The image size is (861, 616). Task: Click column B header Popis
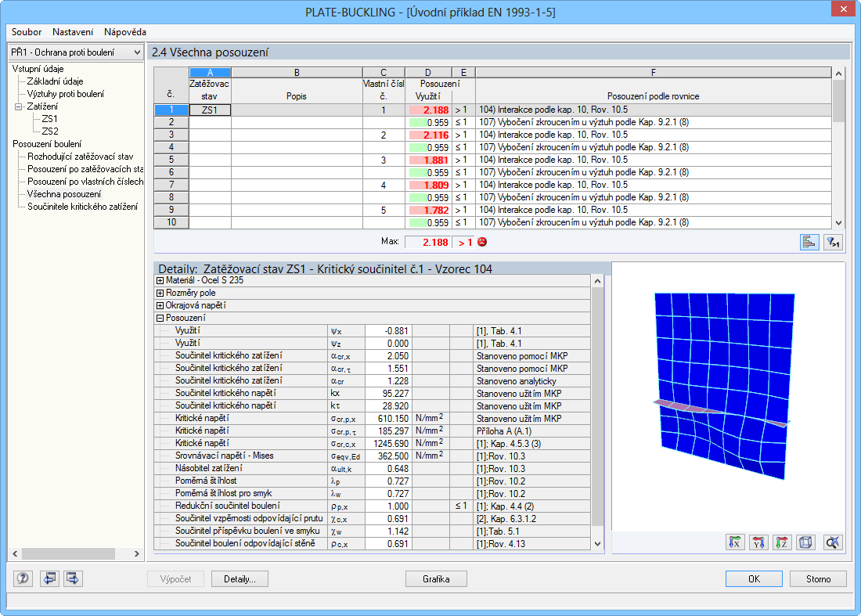click(297, 96)
